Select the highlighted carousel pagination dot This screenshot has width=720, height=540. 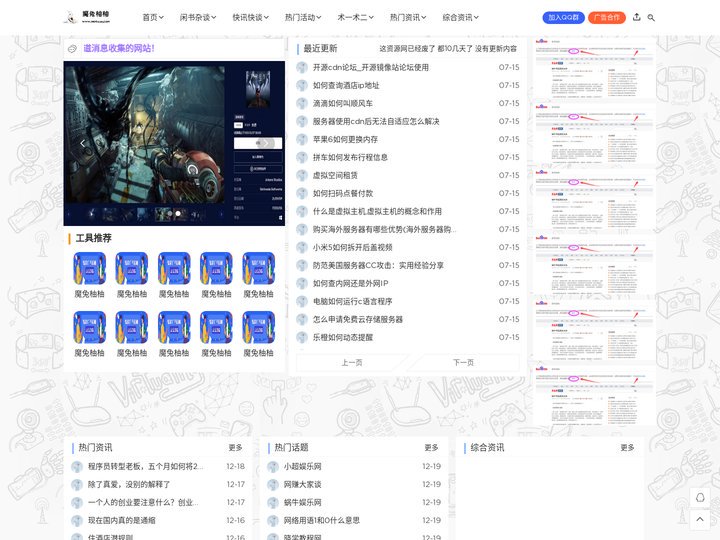tap(178, 214)
